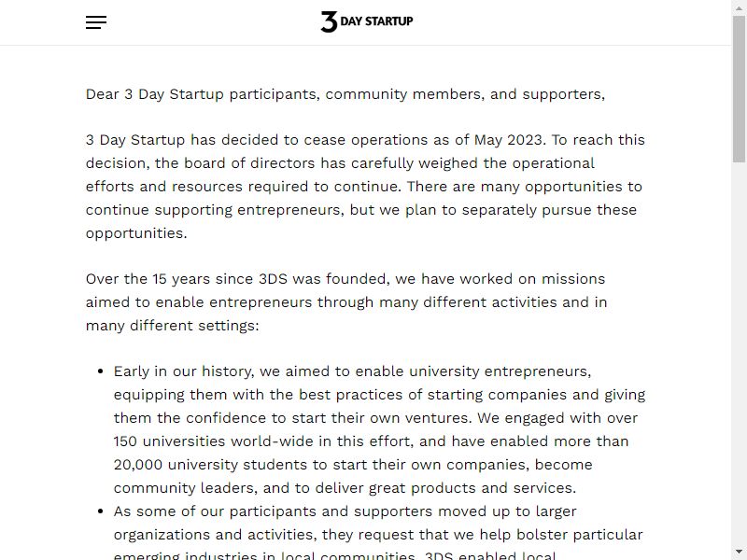Screen dimensions: 747x560
Task: Click the phrase "board of directors"
Action: 249,163
